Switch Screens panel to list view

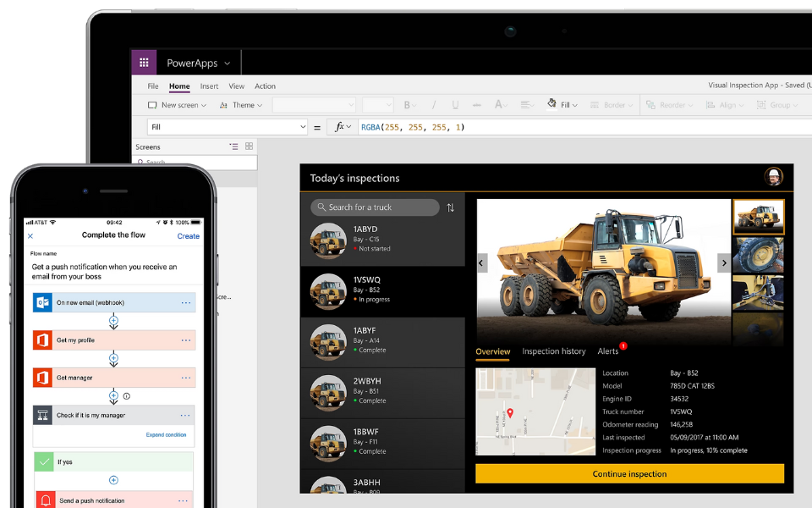click(x=234, y=146)
